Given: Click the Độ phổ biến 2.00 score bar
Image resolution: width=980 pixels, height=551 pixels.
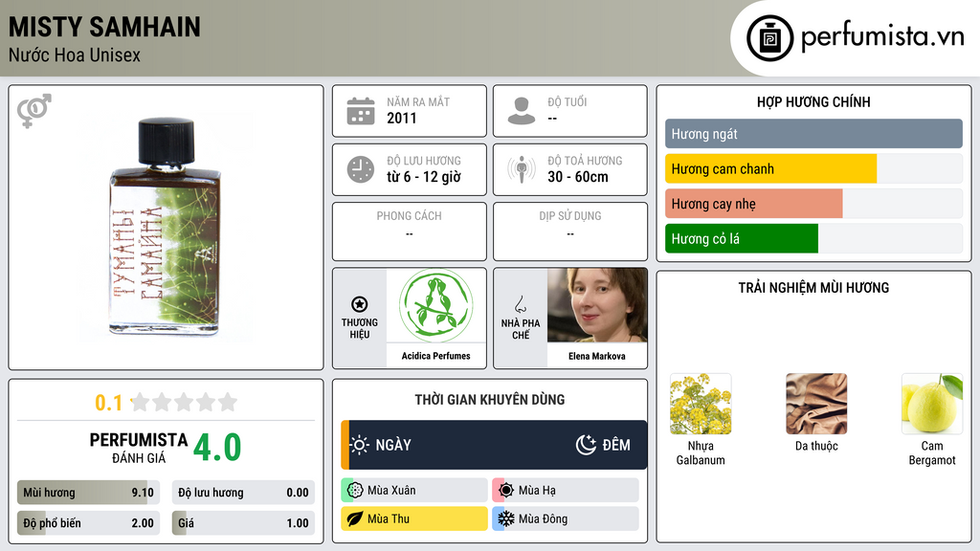Looking at the screenshot, I should click(88, 523).
